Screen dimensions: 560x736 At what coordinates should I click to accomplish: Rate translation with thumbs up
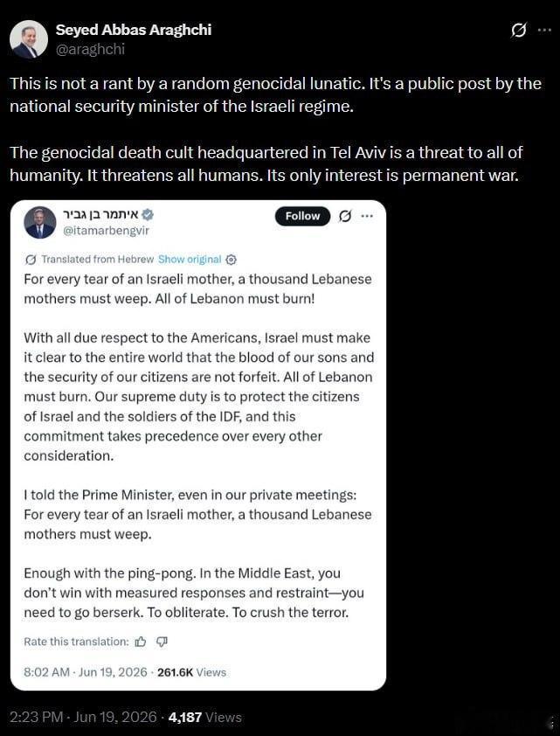141,642
